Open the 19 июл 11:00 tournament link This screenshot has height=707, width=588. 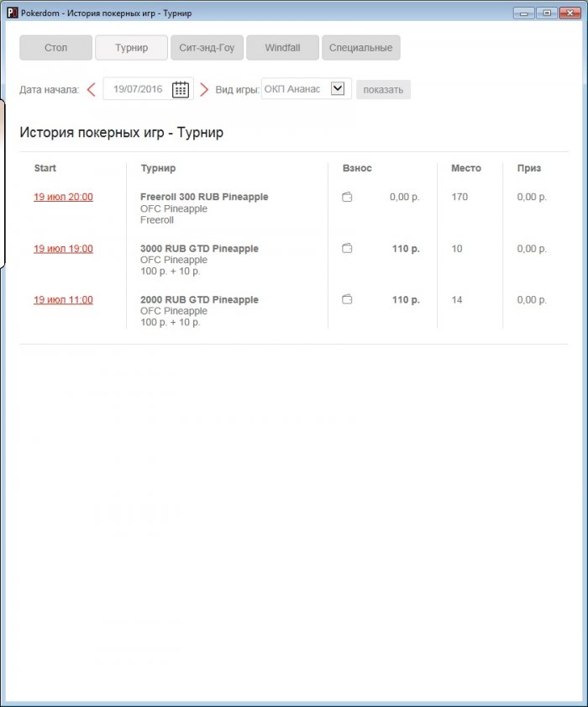point(63,300)
